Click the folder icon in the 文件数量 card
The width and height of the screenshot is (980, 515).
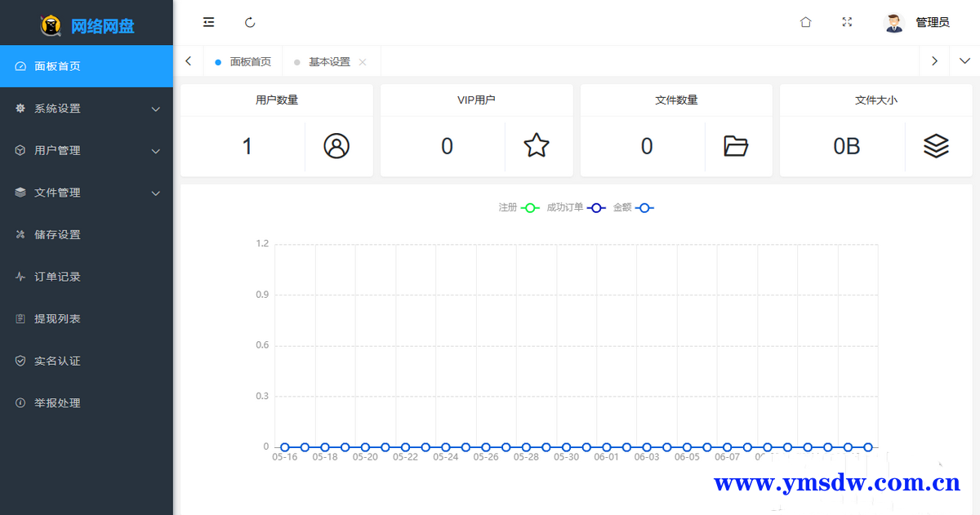(x=736, y=146)
